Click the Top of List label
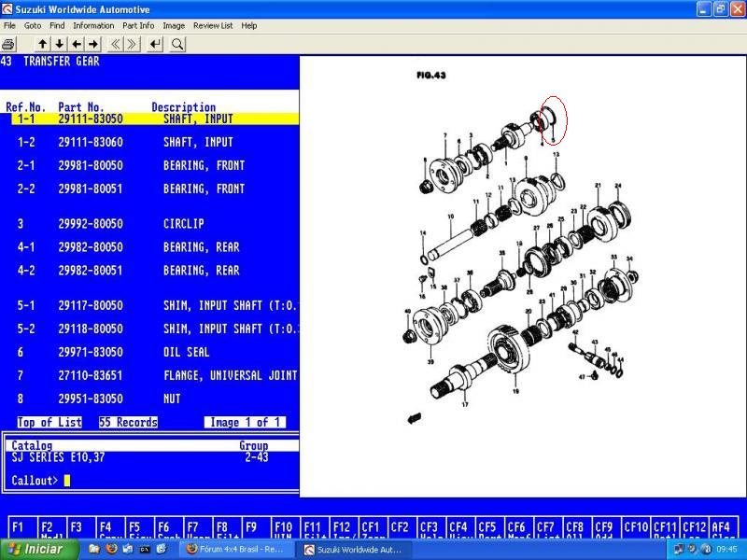This screenshot has width=747, height=560. [49, 423]
